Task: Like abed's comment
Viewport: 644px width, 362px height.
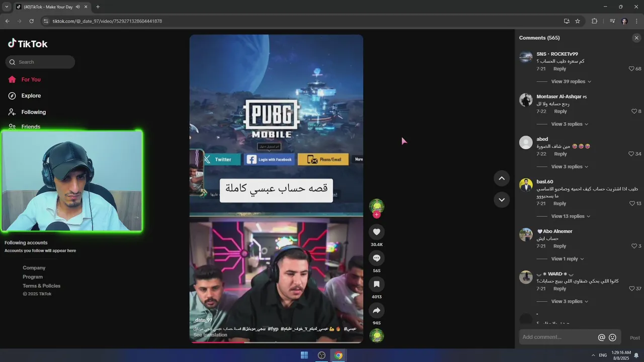Action: click(631, 154)
